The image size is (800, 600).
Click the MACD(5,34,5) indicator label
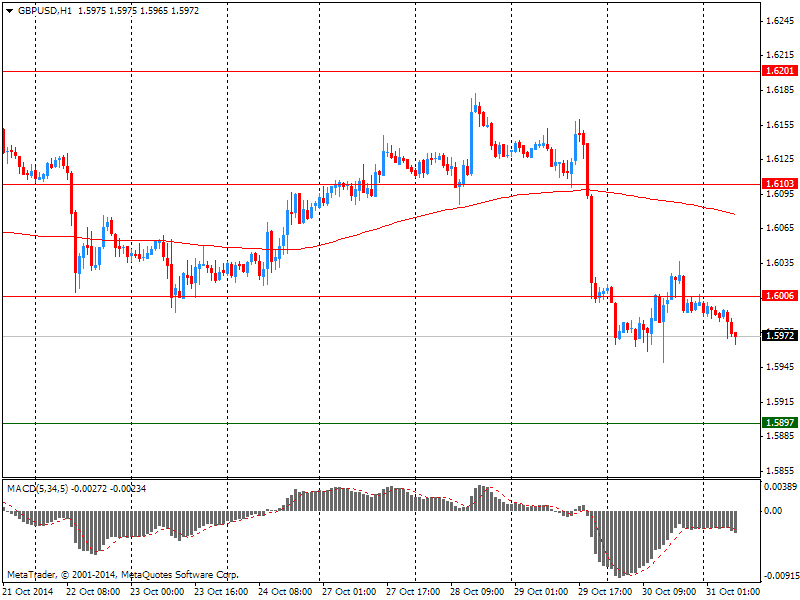click(x=38, y=489)
